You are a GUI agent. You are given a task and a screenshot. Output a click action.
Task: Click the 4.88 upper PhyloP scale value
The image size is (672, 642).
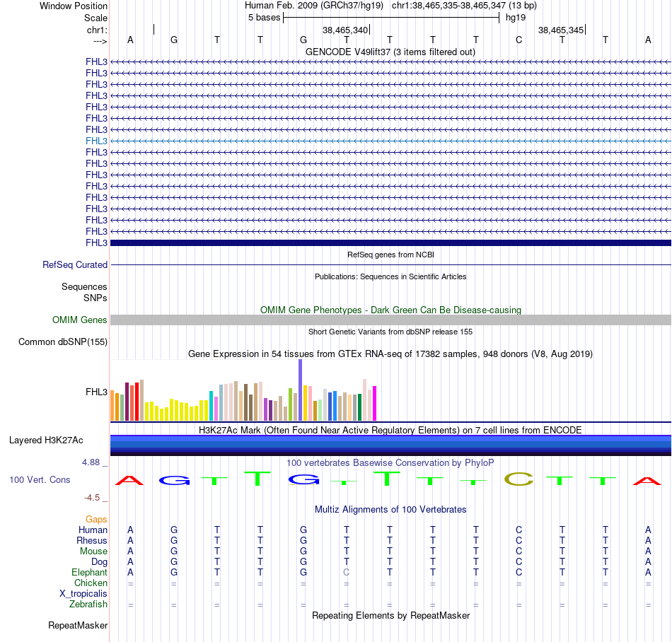click(x=91, y=462)
